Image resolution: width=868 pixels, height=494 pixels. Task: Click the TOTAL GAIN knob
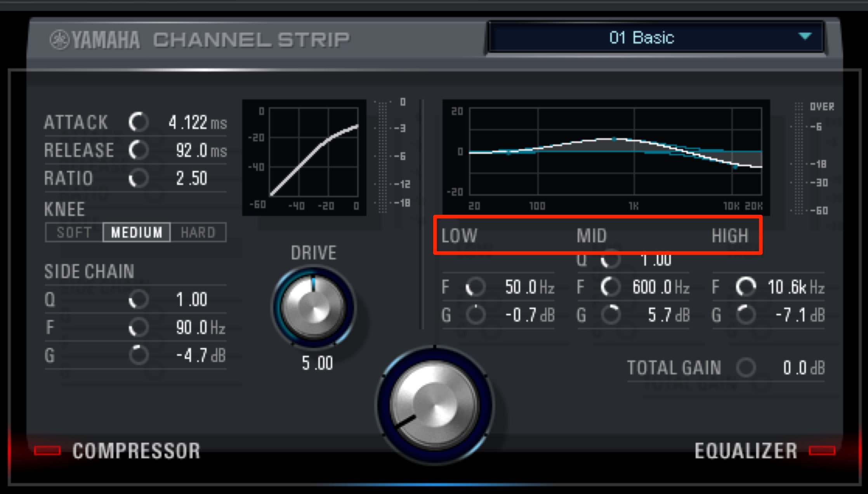tap(746, 367)
